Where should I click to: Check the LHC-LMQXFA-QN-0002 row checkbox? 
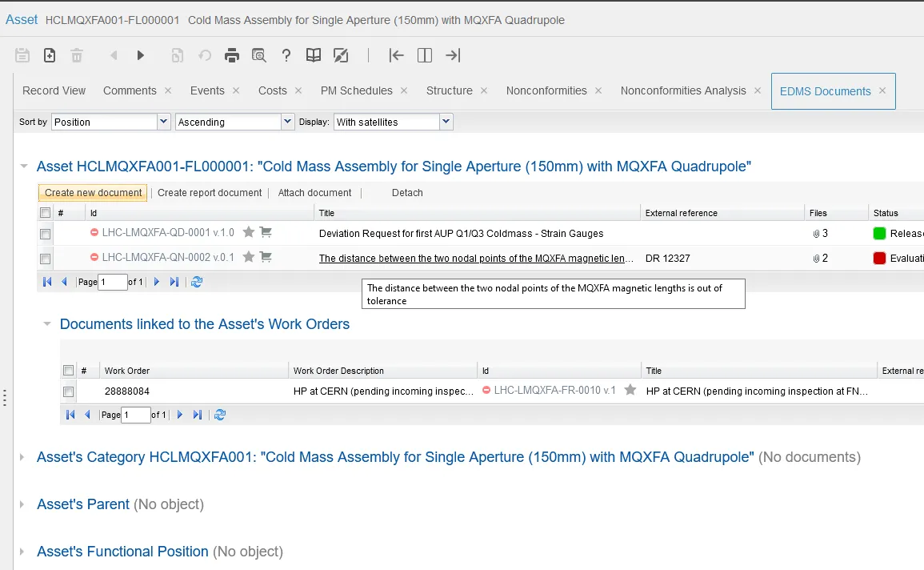45,259
